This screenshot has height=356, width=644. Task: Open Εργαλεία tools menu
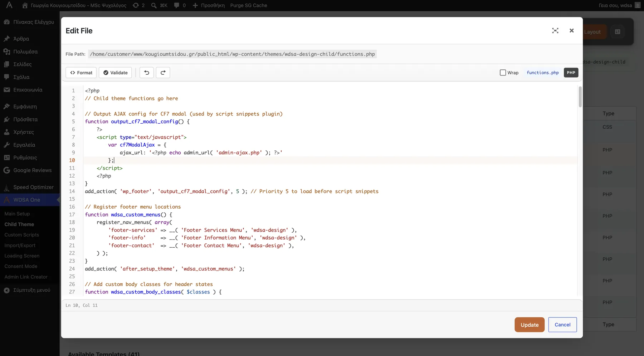30,145
